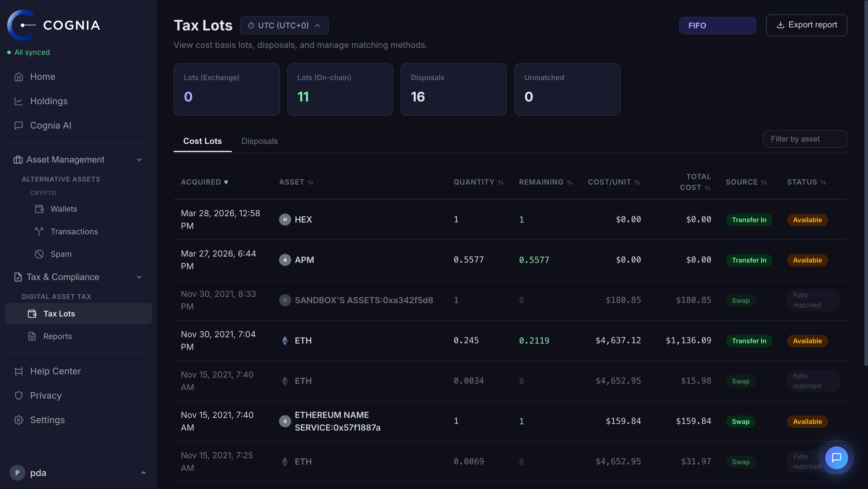
Task: Sort table by Total Cost column
Action: coord(695,182)
